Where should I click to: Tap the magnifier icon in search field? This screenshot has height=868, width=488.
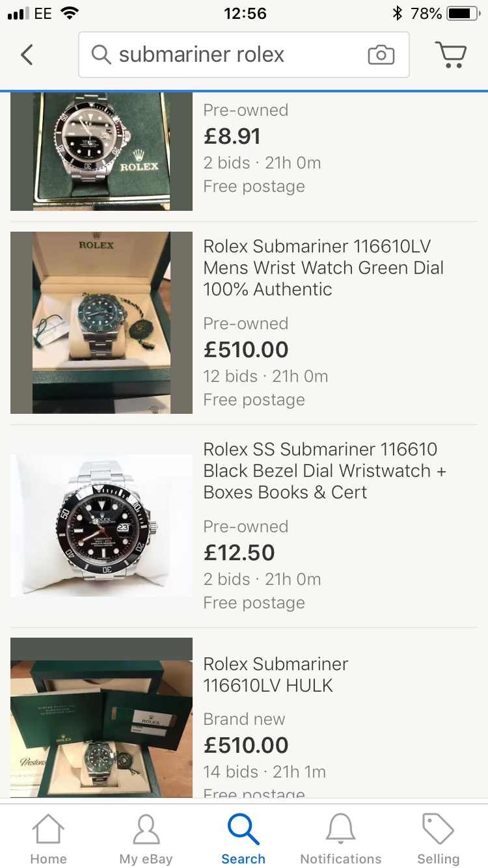101,55
